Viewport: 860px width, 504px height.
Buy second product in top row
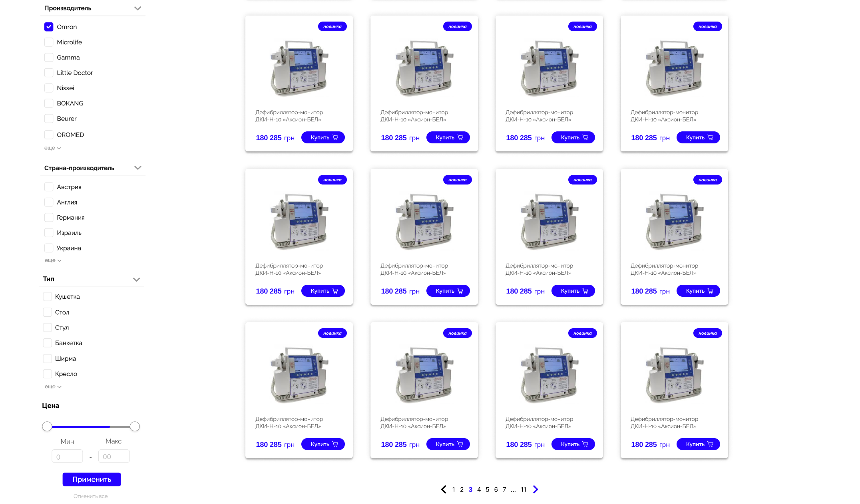448,137
